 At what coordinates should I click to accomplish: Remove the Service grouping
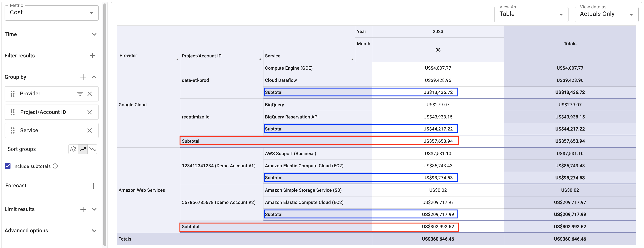pos(89,130)
